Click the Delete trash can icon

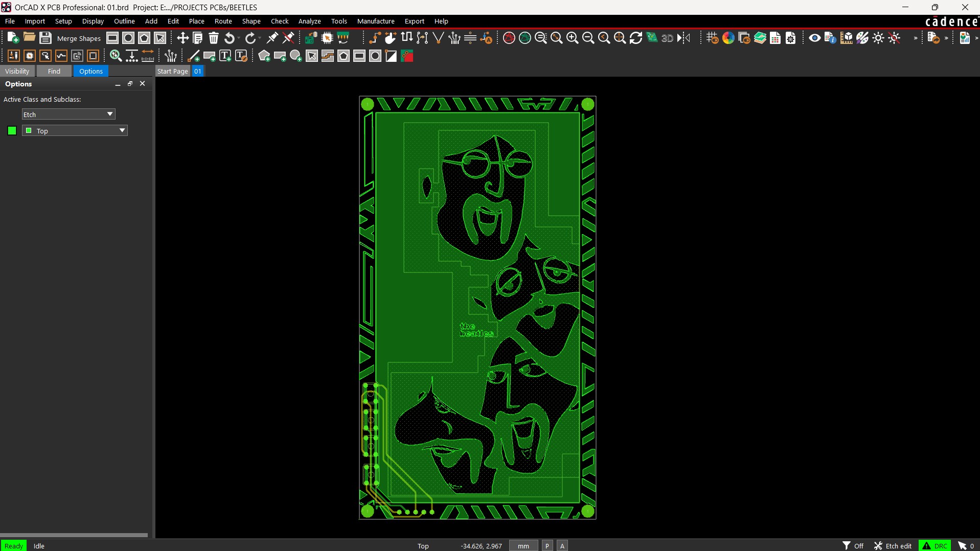click(214, 38)
